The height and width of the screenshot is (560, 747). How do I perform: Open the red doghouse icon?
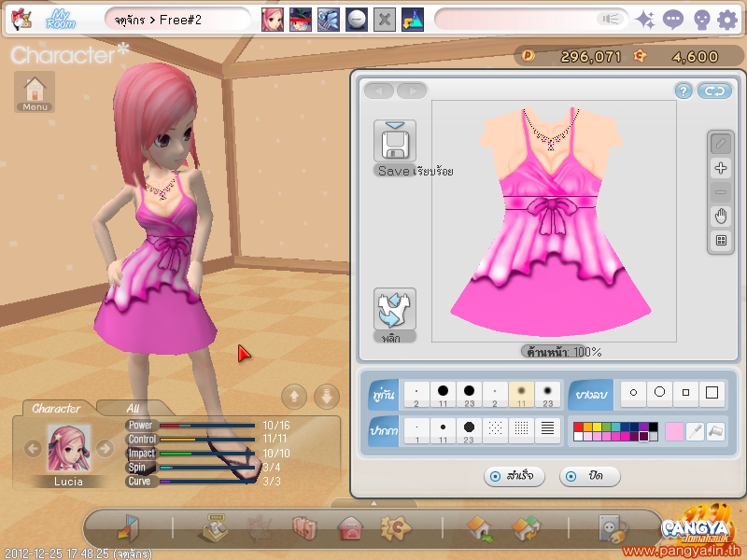point(351,528)
